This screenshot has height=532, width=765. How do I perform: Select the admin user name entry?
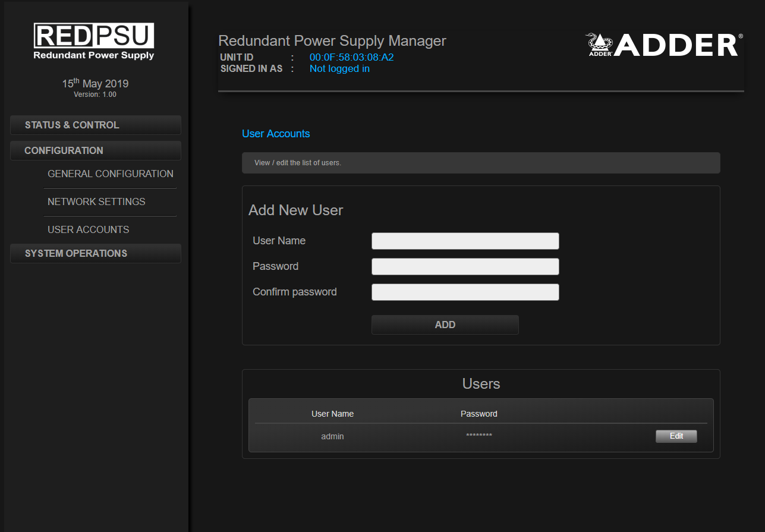[x=332, y=436]
